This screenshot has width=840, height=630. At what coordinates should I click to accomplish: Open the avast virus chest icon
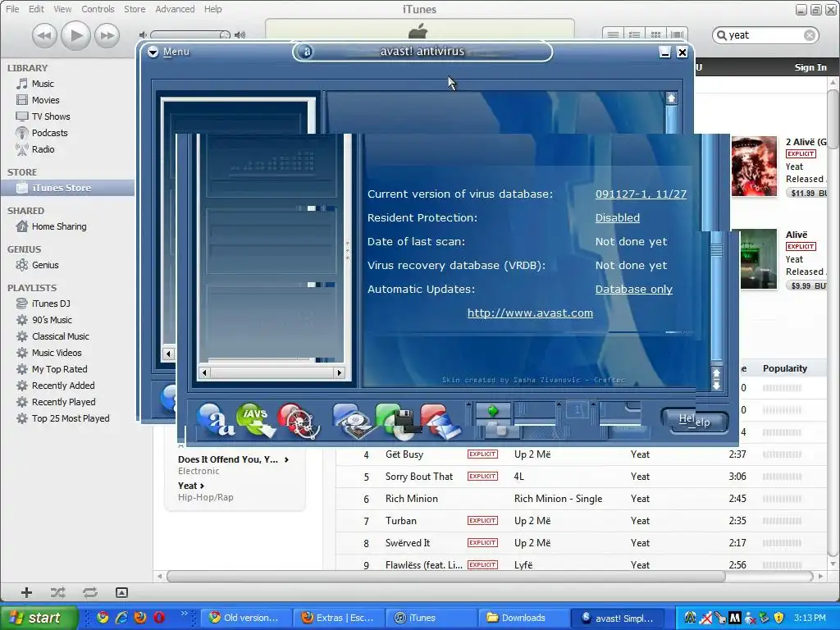(x=298, y=421)
